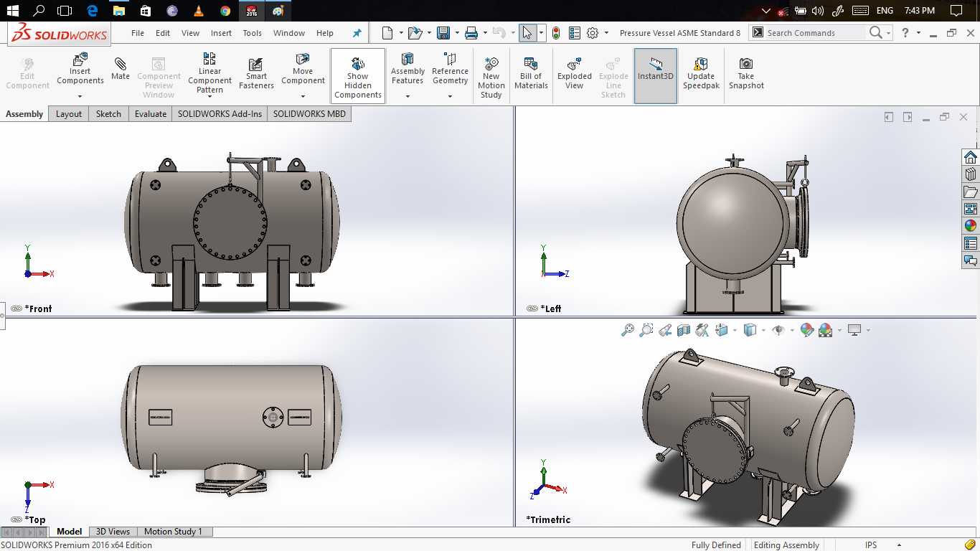The width and height of the screenshot is (980, 551).
Task: Toggle link views on Top viewport
Action: point(17,519)
